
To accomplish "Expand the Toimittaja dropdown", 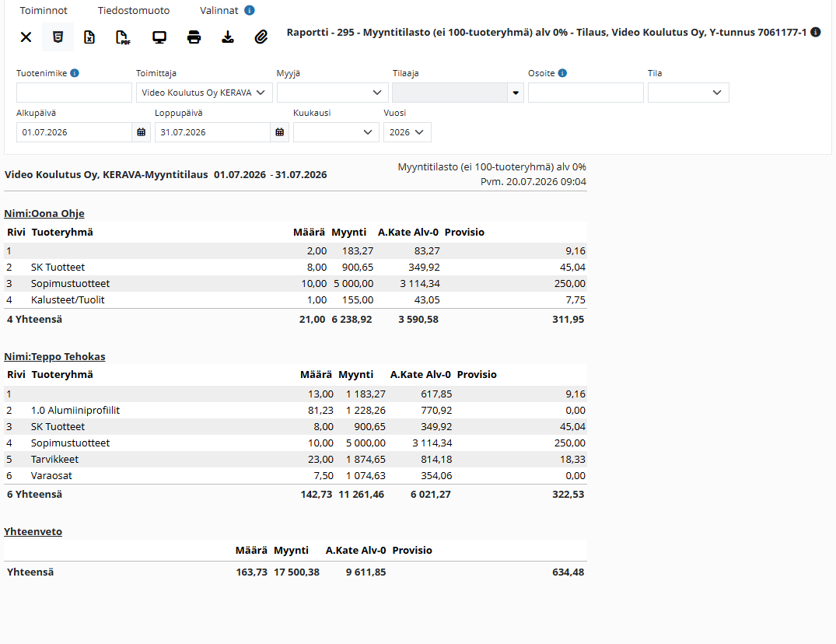I will pos(205,93).
